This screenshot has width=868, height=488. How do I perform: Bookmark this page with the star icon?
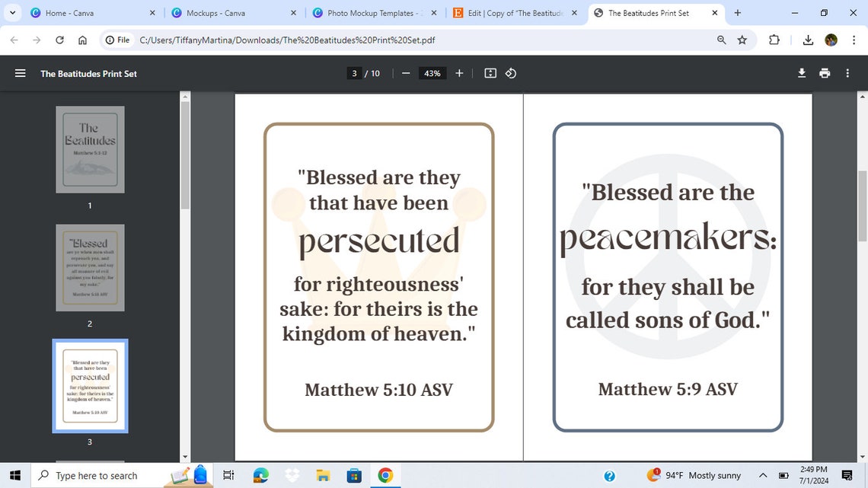tap(742, 40)
